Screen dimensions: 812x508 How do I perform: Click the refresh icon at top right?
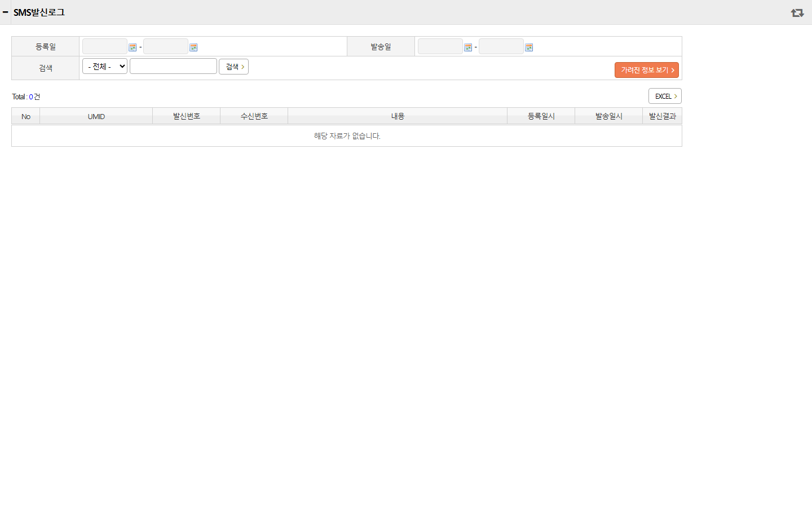pos(797,12)
